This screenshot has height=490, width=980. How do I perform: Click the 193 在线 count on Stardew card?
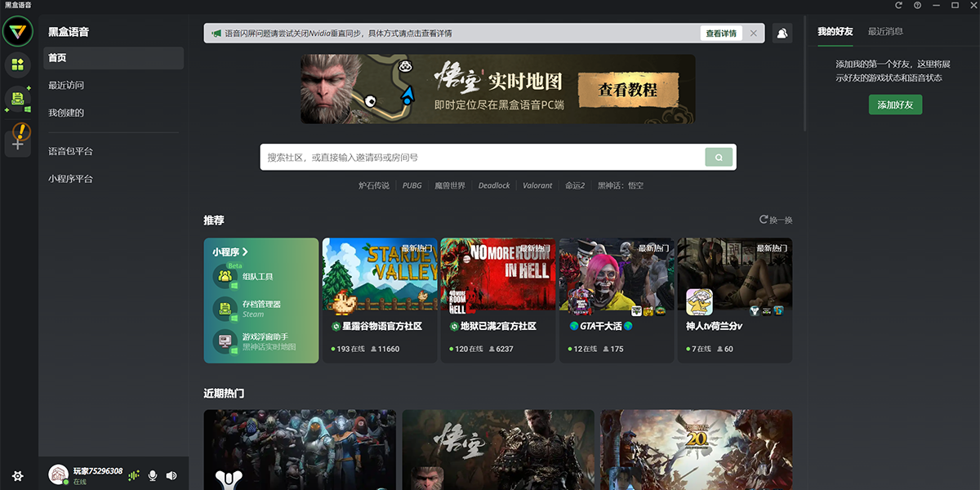[x=349, y=349]
